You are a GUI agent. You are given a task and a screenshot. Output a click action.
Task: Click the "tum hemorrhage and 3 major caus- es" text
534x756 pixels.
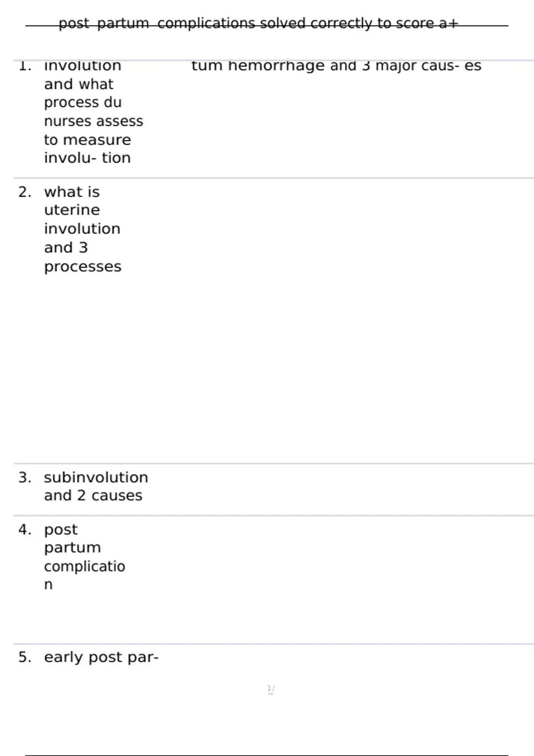click(x=336, y=66)
